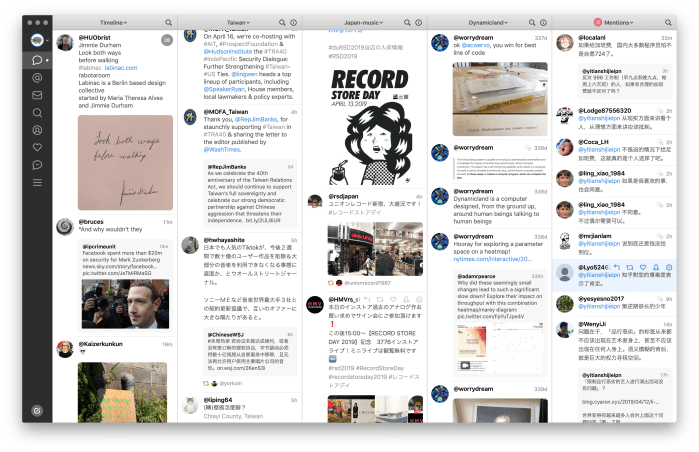Show info for the Japan-music column
This screenshot has width=699, height=452.
pyautogui.click(x=418, y=22)
